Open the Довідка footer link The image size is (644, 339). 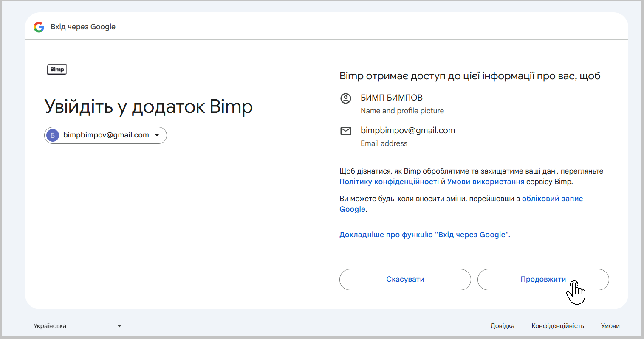(x=503, y=326)
